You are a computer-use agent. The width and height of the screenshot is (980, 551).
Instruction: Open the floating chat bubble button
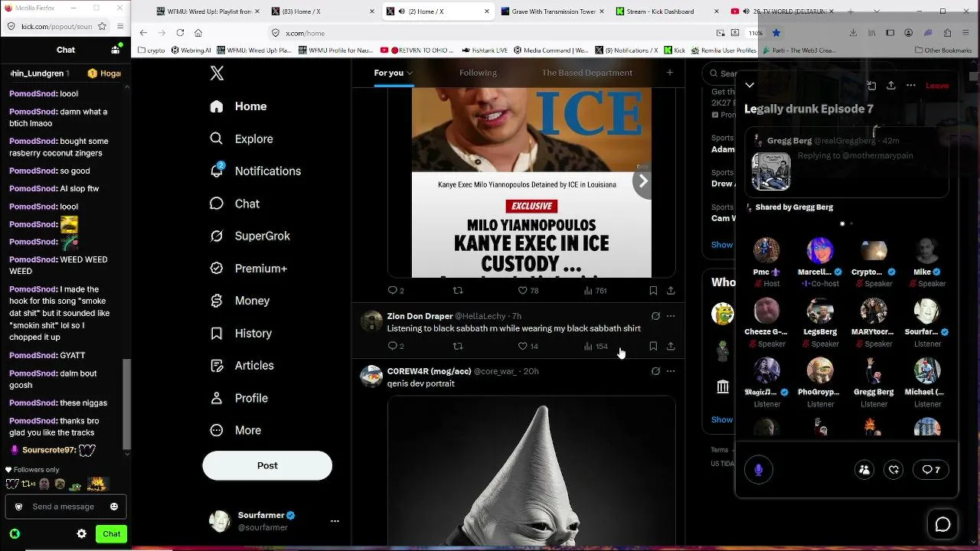coord(942,524)
